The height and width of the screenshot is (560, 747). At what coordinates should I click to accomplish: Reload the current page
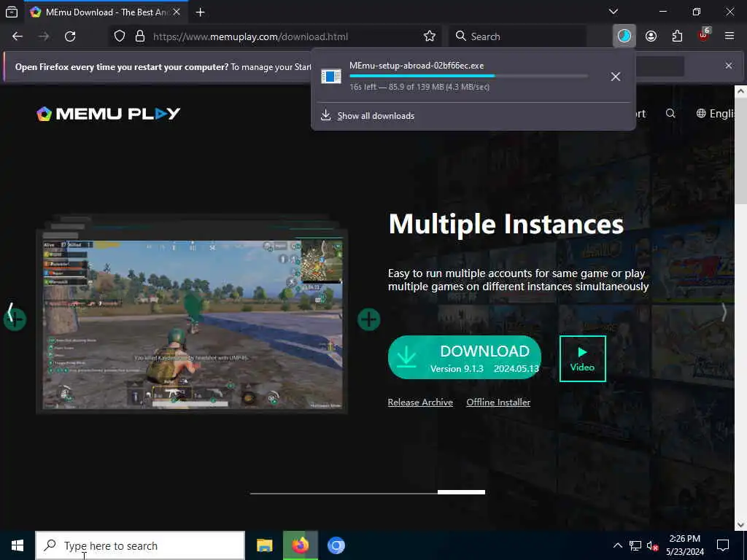[70, 36]
